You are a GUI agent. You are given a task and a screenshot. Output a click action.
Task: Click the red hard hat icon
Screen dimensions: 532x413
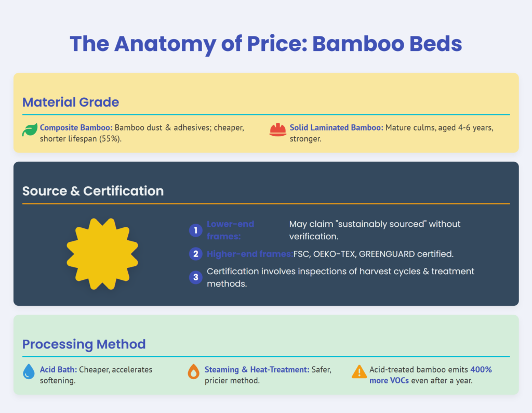pyautogui.click(x=278, y=130)
